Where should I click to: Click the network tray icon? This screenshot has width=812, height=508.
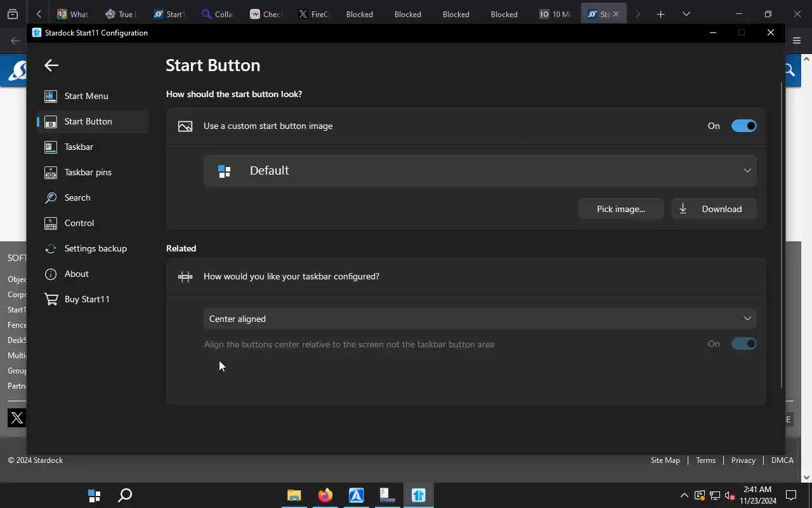(715, 495)
